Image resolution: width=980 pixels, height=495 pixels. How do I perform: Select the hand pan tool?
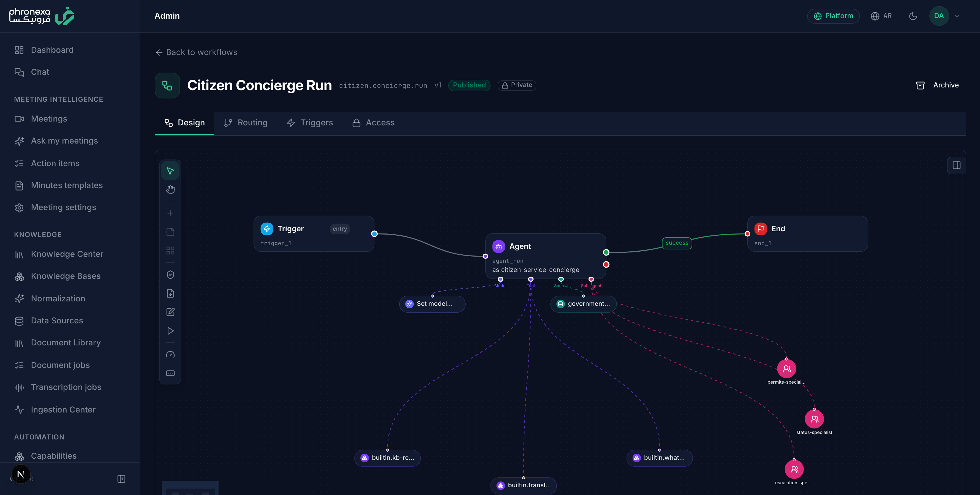[170, 189]
